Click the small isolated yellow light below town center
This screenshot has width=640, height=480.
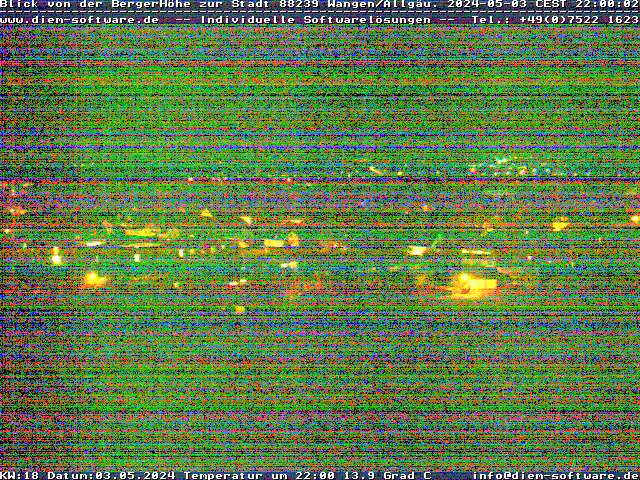click(239, 309)
